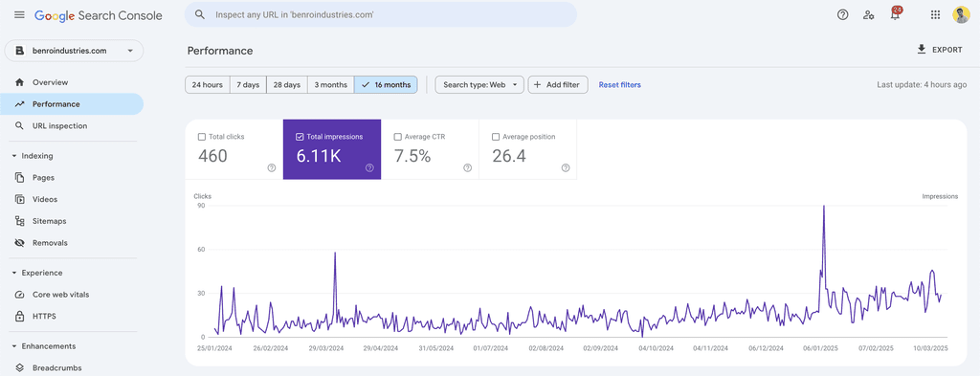Open users and permissions settings icon
The image size is (980, 376).
click(869, 15)
